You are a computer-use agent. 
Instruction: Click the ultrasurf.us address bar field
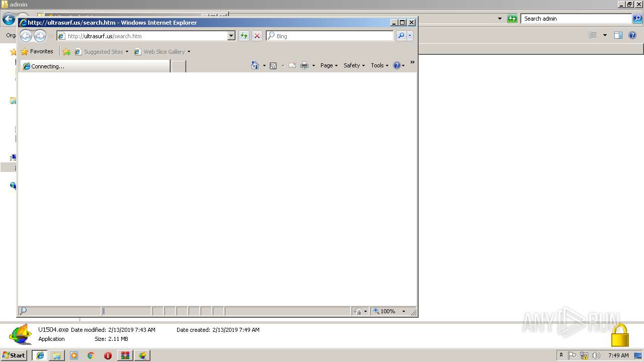click(x=142, y=36)
